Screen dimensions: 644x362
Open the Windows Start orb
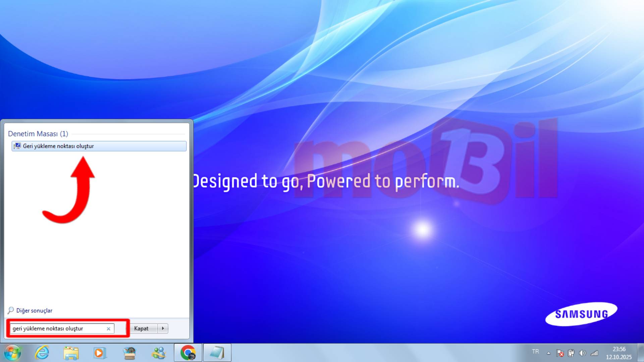(13, 353)
